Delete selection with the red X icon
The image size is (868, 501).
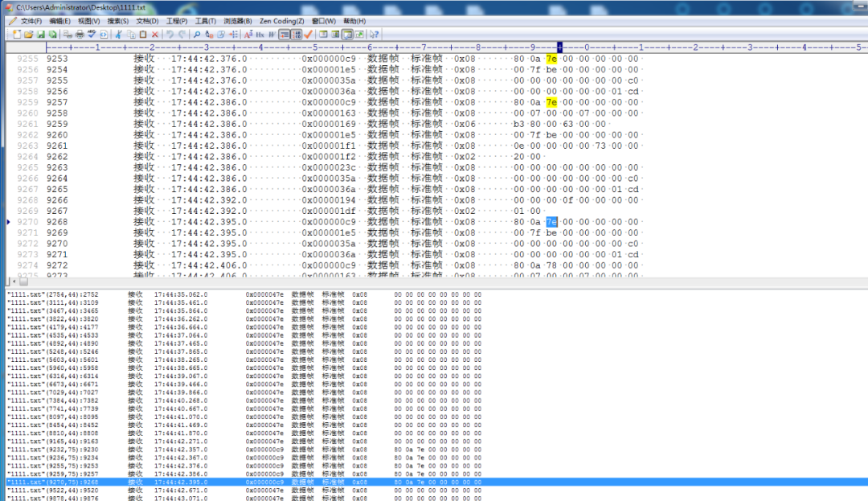(x=155, y=35)
